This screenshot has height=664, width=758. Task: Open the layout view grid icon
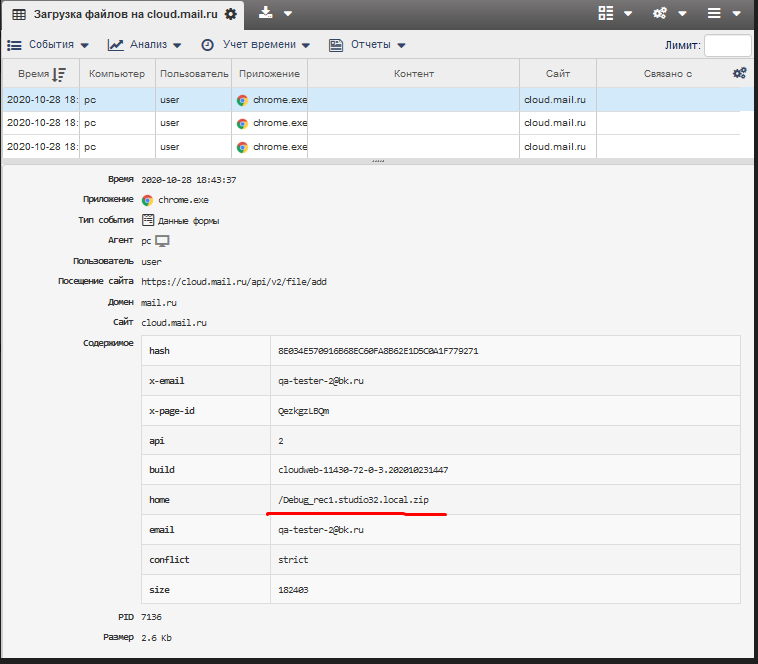point(606,13)
